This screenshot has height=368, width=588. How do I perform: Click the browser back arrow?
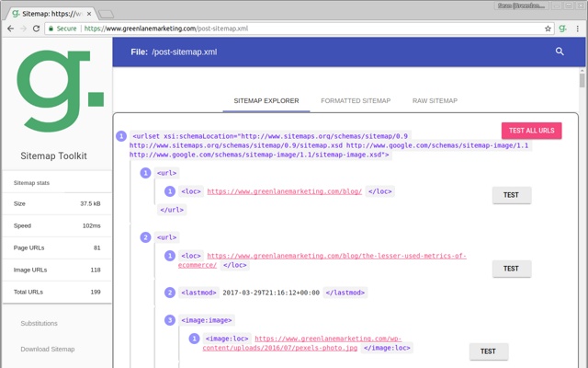point(10,29)
